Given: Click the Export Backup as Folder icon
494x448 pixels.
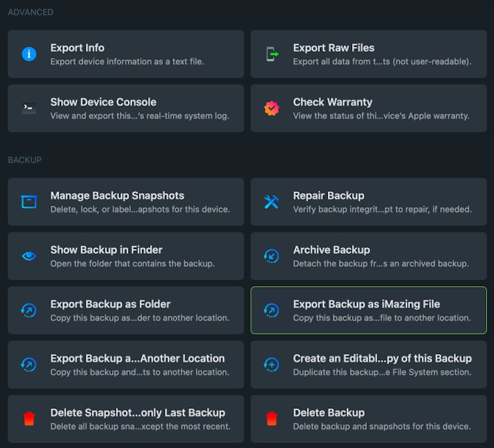Looking at the screenshot, I should (28, 310).
